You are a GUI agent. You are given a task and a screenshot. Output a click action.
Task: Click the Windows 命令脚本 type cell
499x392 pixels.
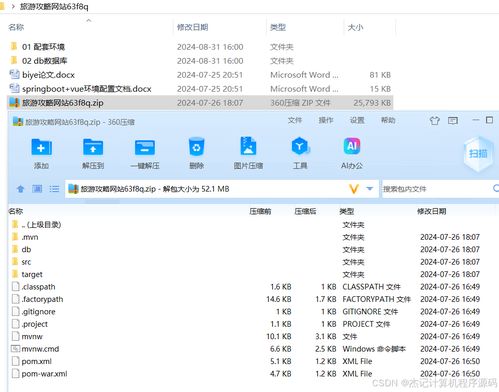pos(374,349)
